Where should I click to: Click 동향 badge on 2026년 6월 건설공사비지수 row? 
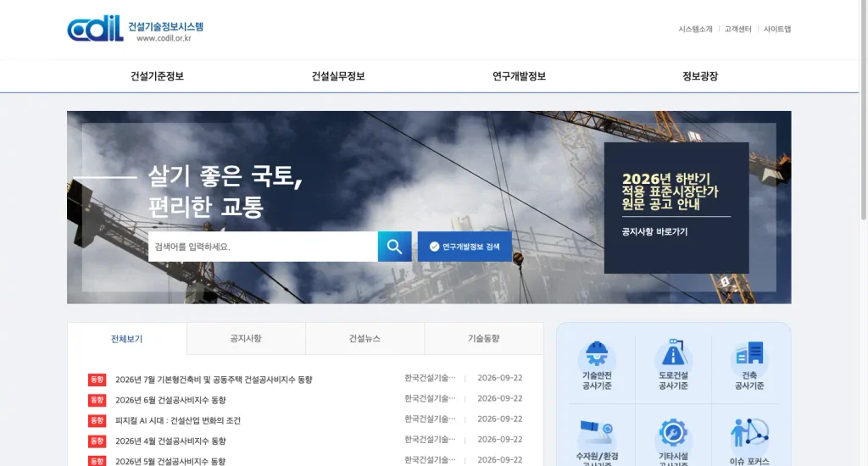click(97, 400)
